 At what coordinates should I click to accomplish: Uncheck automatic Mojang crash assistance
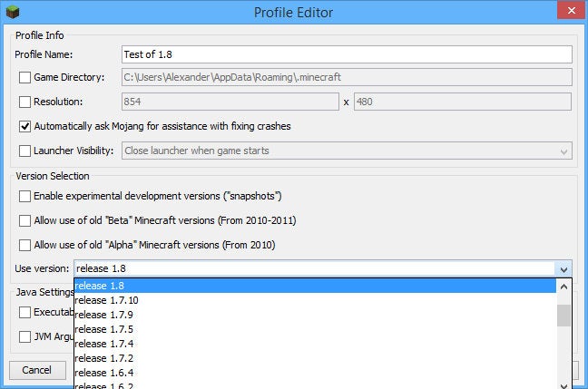point(24,126)
